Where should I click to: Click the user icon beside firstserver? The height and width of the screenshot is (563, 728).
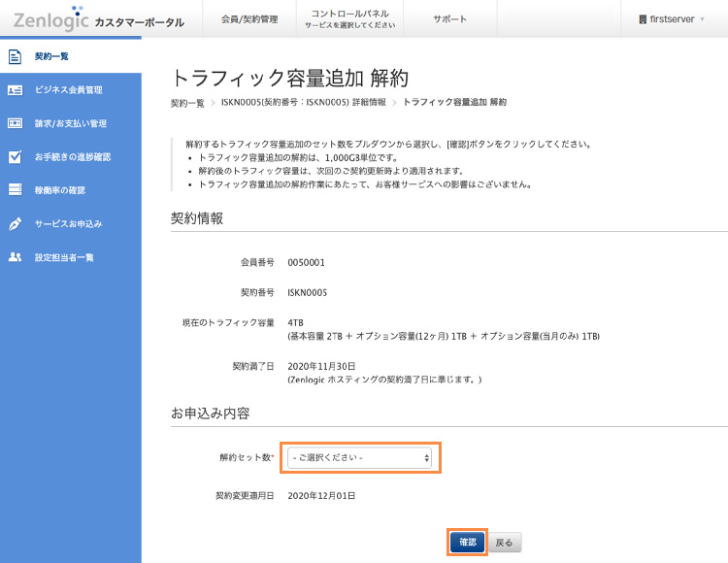coord(643,19)
